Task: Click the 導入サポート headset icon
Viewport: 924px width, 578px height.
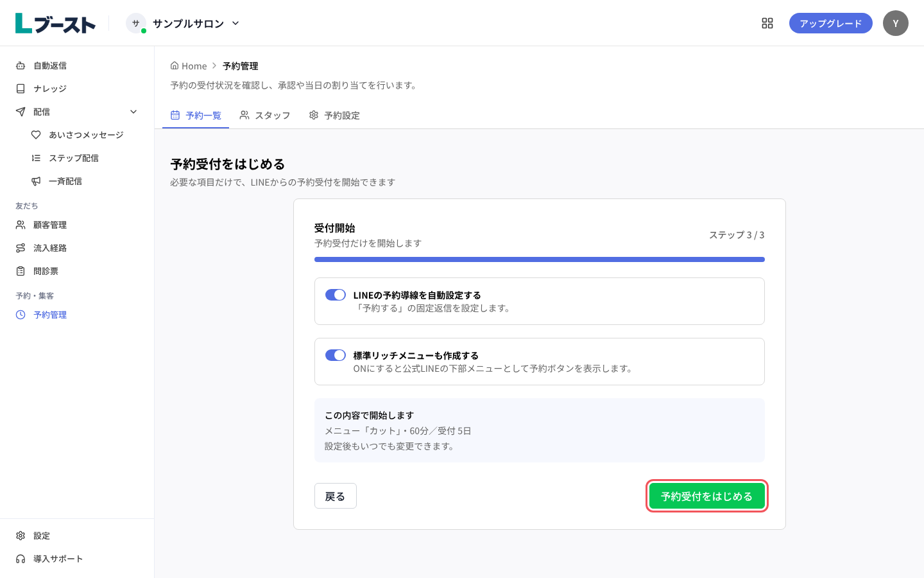Action: pos(21,559)
